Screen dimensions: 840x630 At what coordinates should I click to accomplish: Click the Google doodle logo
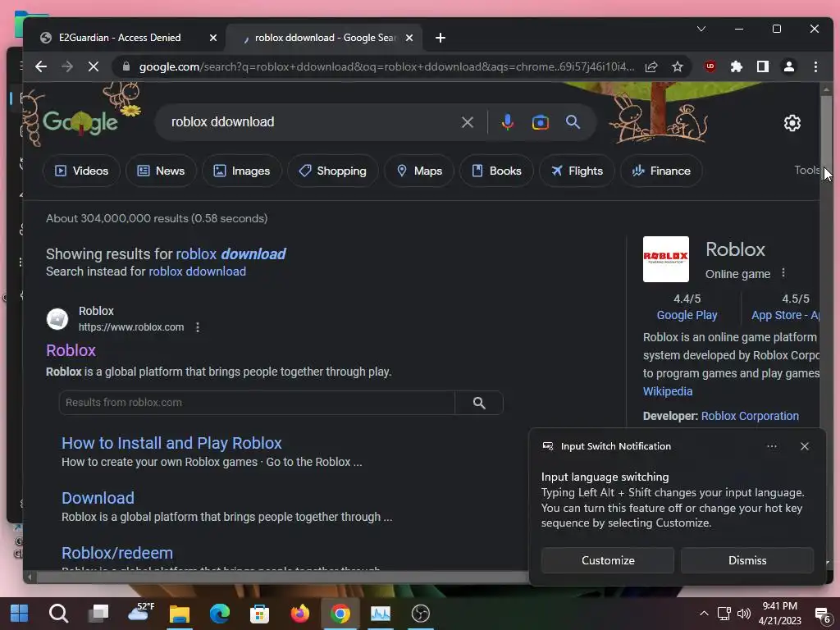[x=80, y=122]
